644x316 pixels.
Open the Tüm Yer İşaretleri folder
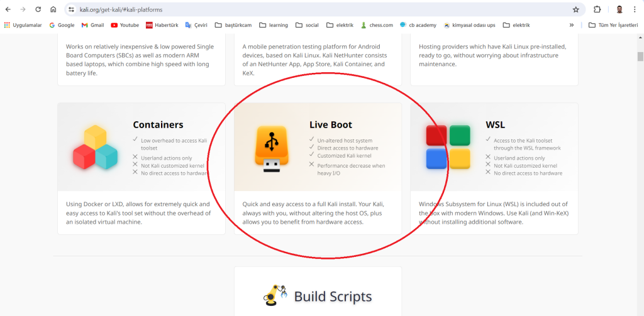(613, 25)
